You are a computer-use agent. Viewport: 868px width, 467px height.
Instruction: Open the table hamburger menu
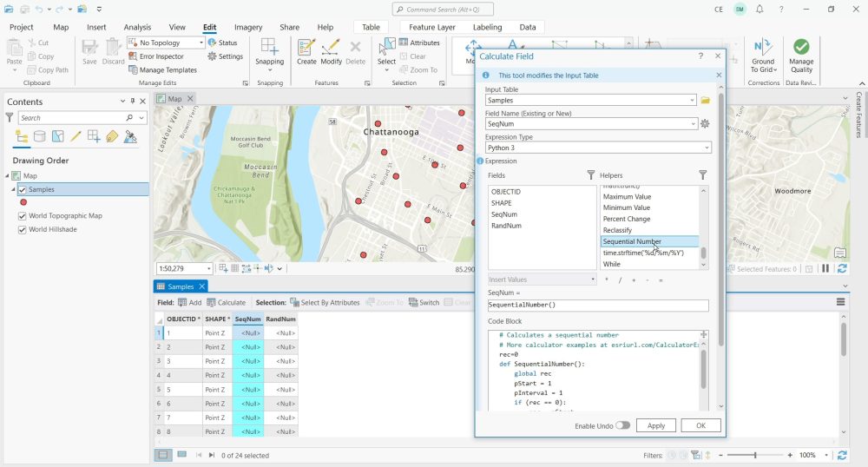point(840,302)
